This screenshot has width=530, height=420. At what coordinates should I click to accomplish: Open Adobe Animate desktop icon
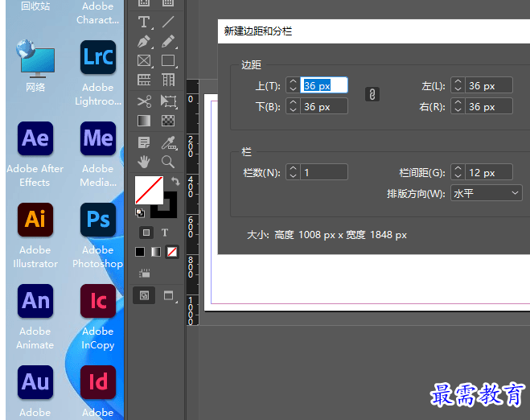35,317
